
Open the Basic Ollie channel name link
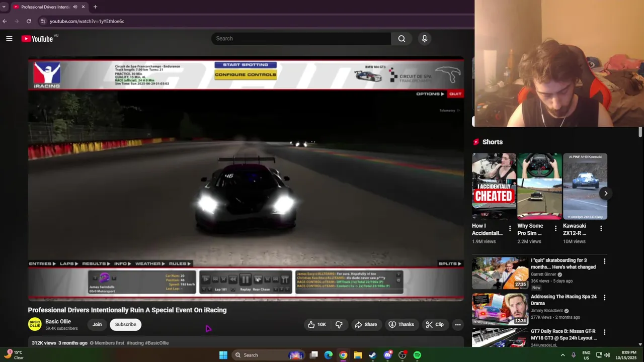pos(58,322)
